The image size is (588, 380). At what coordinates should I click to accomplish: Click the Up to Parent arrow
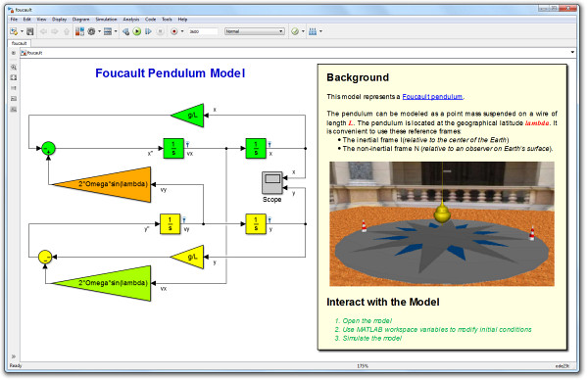(x=67, y=31)
